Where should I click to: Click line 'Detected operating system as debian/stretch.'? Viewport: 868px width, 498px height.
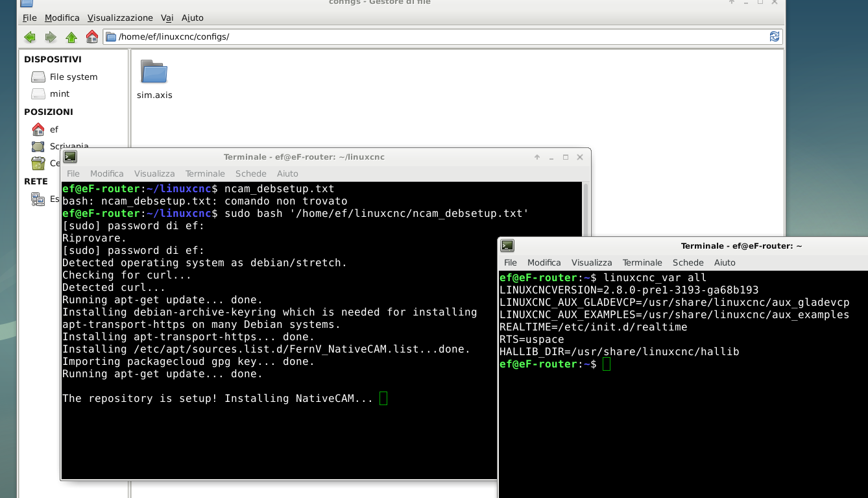(204, 263)
